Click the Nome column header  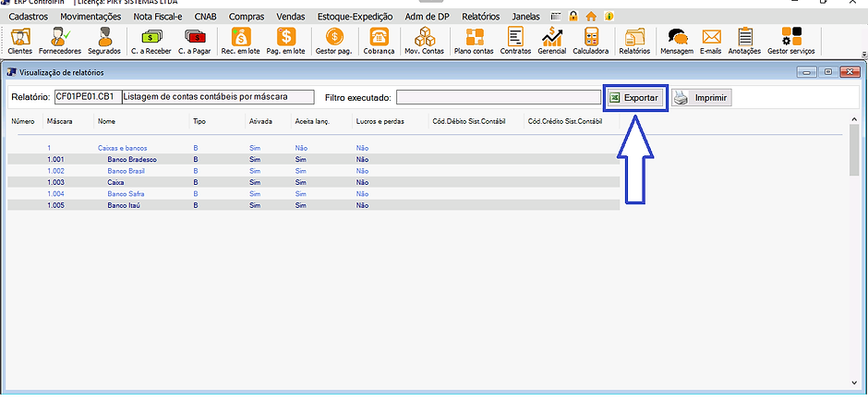[106, 121]
